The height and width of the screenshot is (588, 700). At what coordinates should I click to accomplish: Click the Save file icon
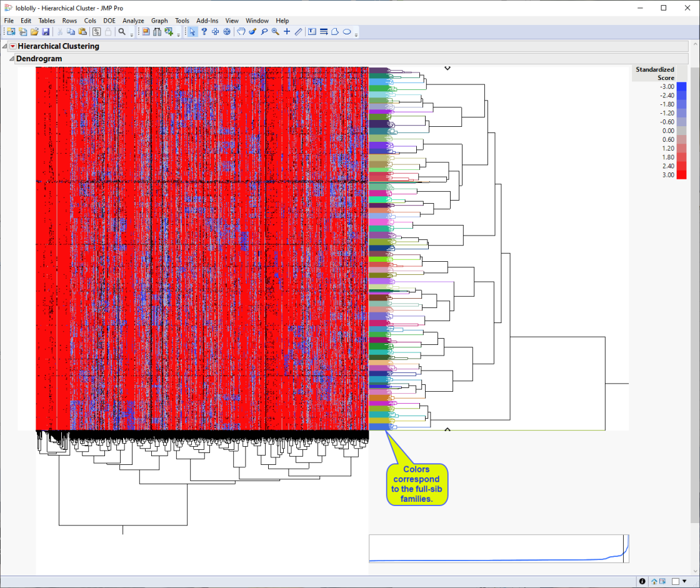click(x=46, y=32)
